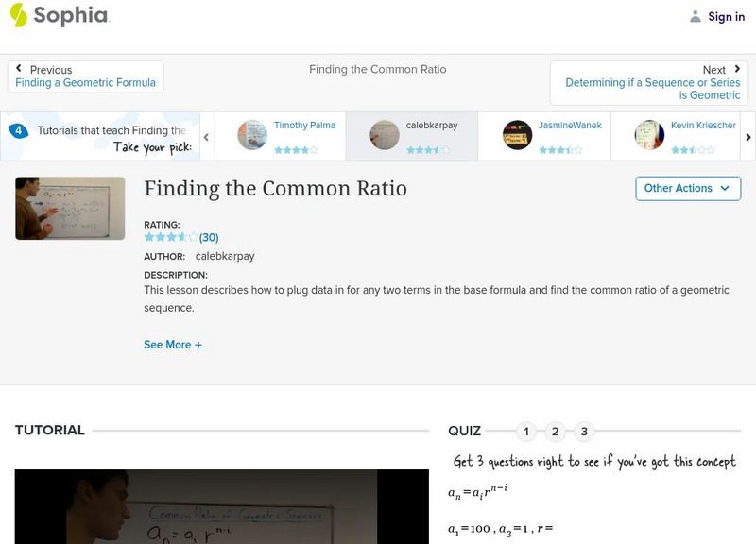Image resolution: width=756 pixels, height=544 pixels.
Task: Click the Sign in link
Action: click(x=726, y=16)
